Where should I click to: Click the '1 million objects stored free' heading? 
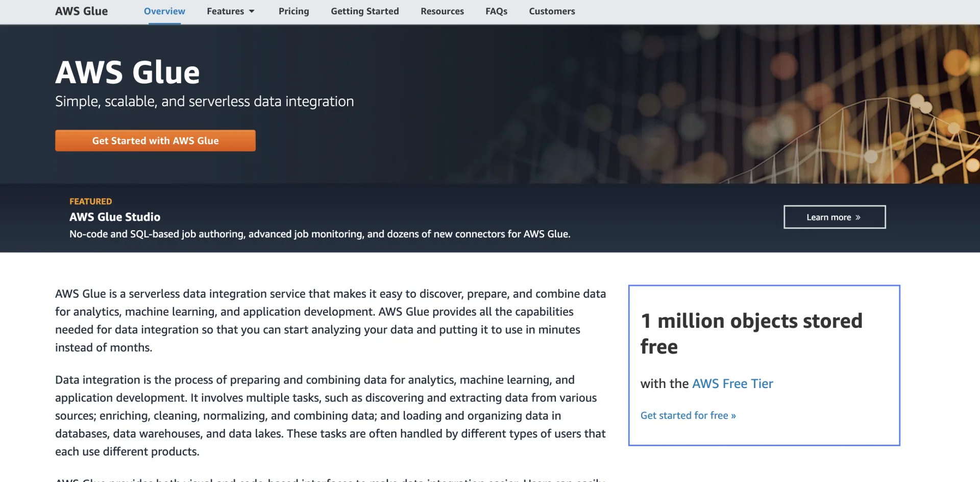click(751, 333)
